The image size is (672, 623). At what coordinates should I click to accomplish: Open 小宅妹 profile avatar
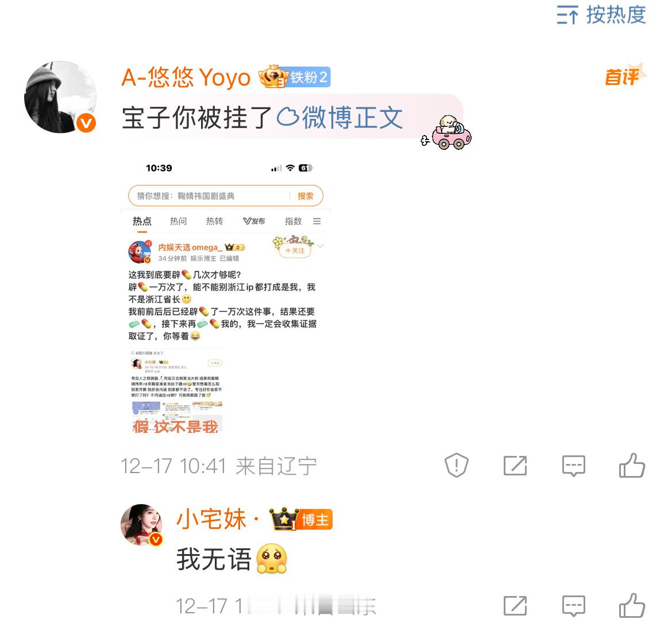(141, 525)
